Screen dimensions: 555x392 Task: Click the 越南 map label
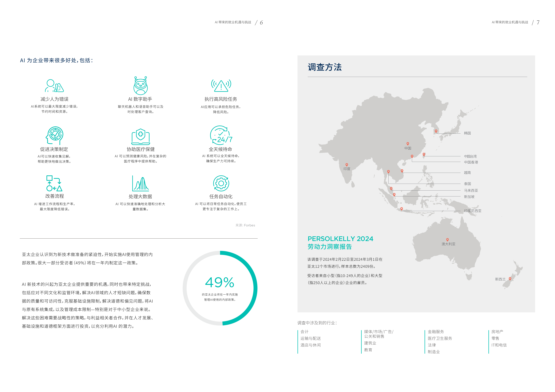pyautogui.click(x=468, y=173)
